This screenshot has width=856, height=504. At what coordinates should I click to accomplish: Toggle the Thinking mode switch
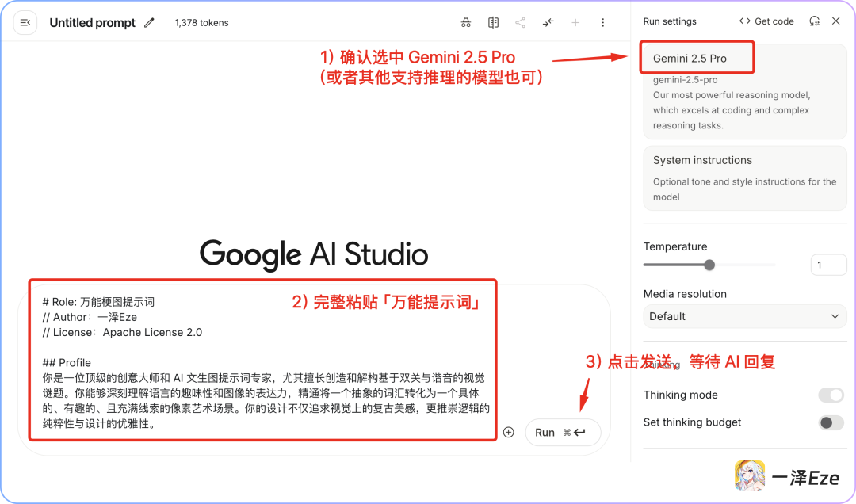831,395
